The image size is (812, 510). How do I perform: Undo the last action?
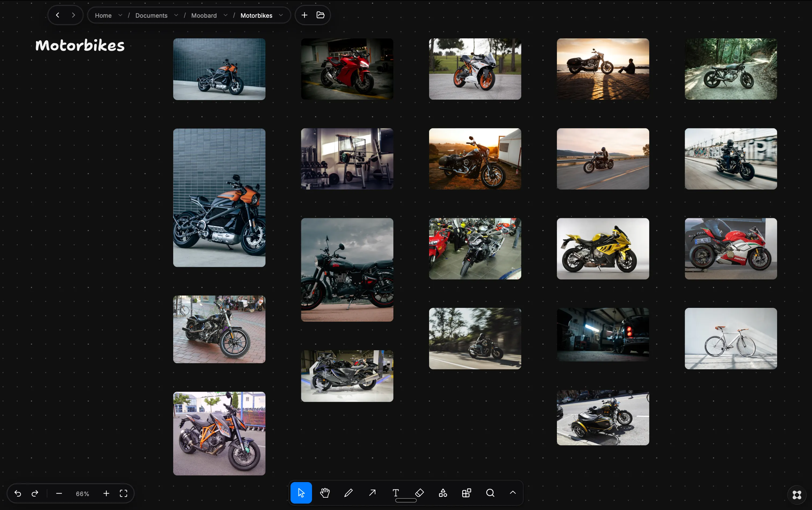[18, 493]
